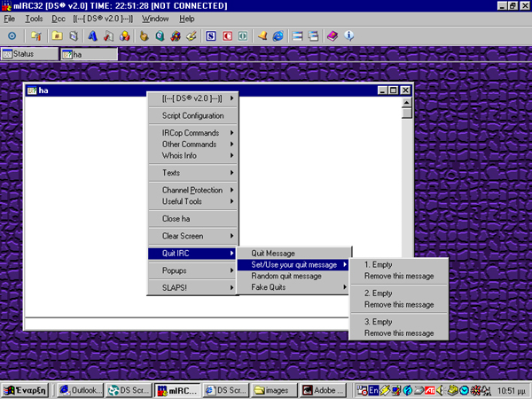This screenshot has height=399, width=532.
Task: Open the Colors toolbar icon
Action: 176,35
